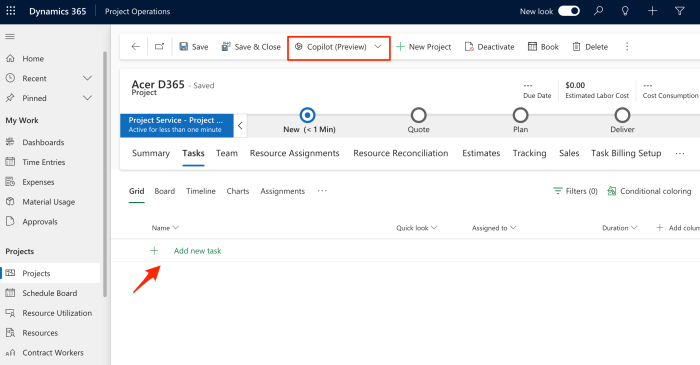Click Save & Close

[x=251, y=47]
